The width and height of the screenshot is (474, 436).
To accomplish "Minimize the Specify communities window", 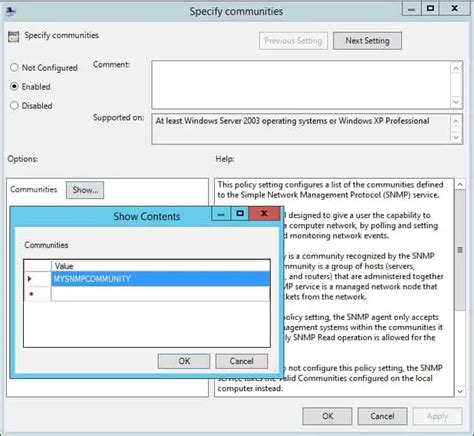I will tap(411, 9).
